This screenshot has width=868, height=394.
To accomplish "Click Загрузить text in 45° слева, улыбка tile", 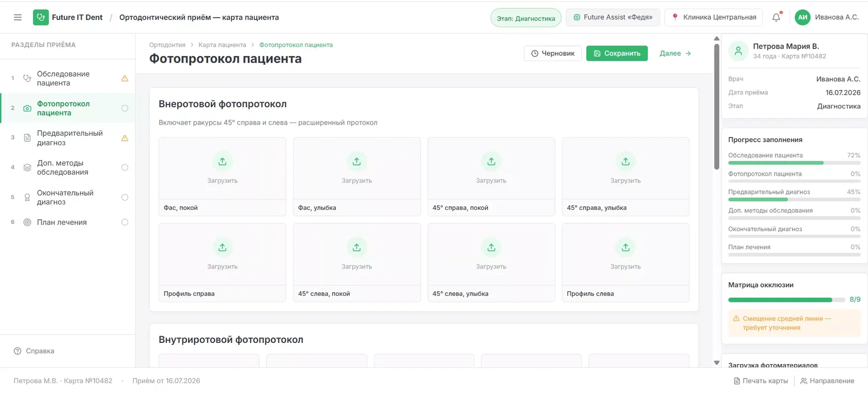I will pyautogui.click(x=491, y=267).
